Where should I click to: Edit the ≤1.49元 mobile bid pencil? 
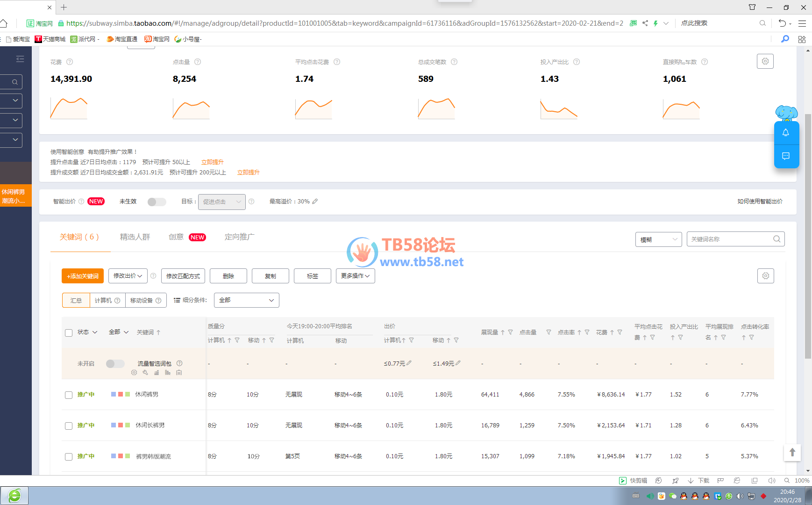click(458, 363)
